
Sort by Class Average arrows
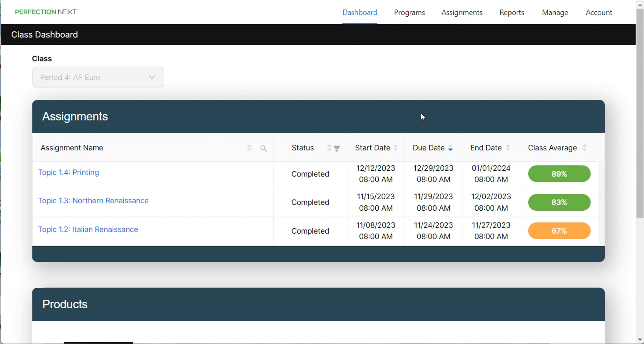(x=584, y=148)
